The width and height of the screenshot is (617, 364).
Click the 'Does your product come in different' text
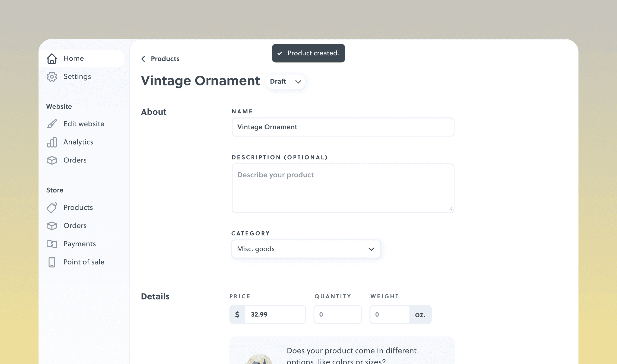(352, 351)
